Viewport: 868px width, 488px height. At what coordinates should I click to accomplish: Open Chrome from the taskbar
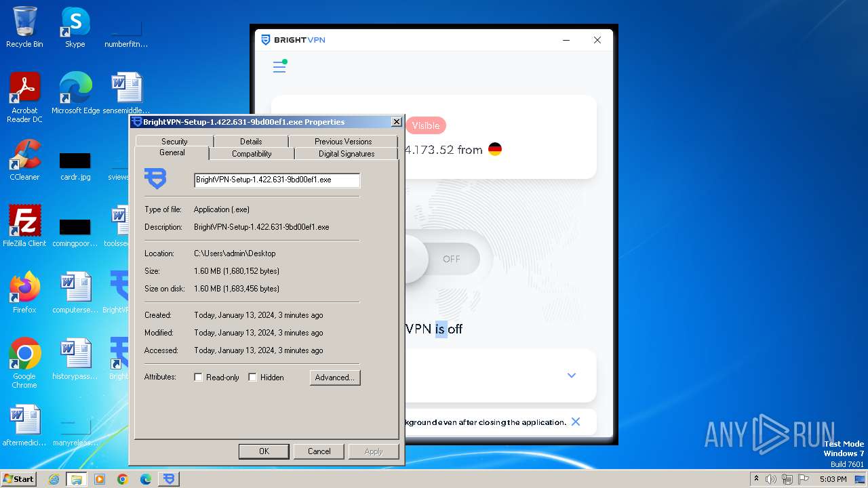coord(123,479)
